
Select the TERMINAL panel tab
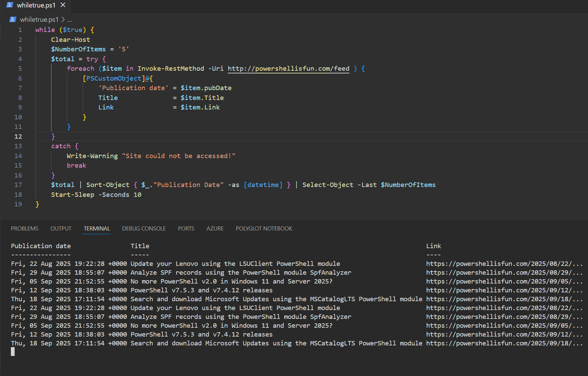pyautogui.click(x=97, y=228)
